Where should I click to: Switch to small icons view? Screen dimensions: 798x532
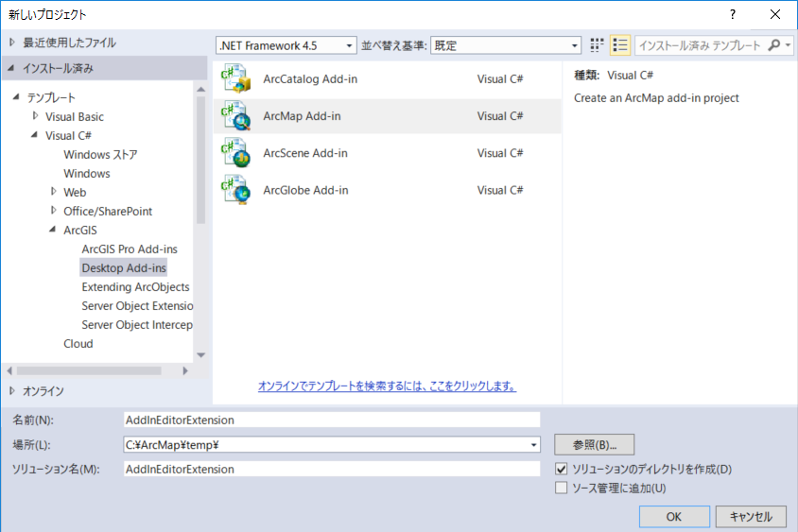597,45
